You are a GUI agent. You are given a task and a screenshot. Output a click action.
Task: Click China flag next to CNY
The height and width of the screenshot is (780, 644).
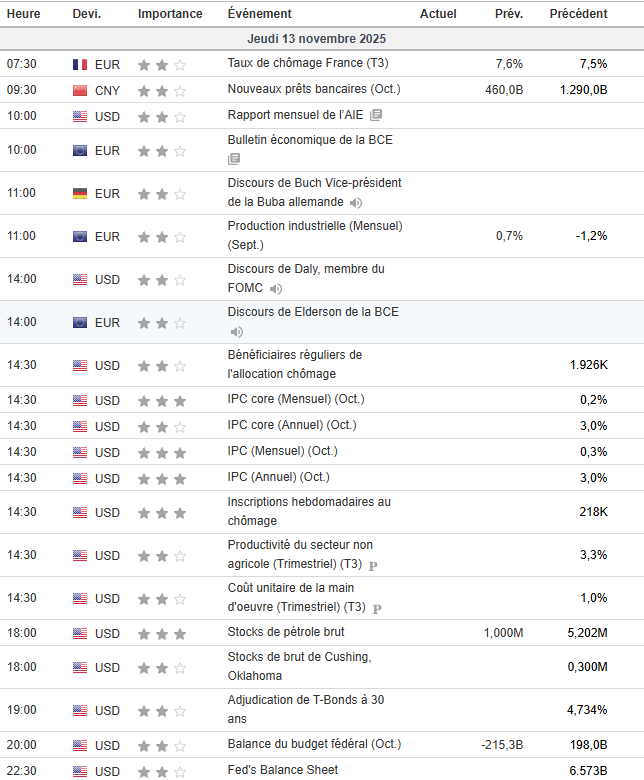[x=80, y=91]
